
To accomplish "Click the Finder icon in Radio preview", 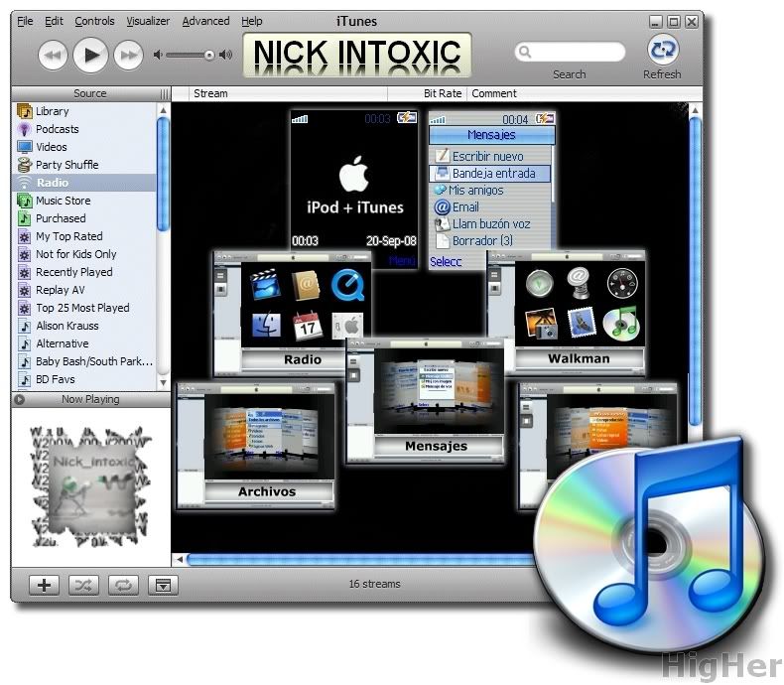I will coord(266,325).
